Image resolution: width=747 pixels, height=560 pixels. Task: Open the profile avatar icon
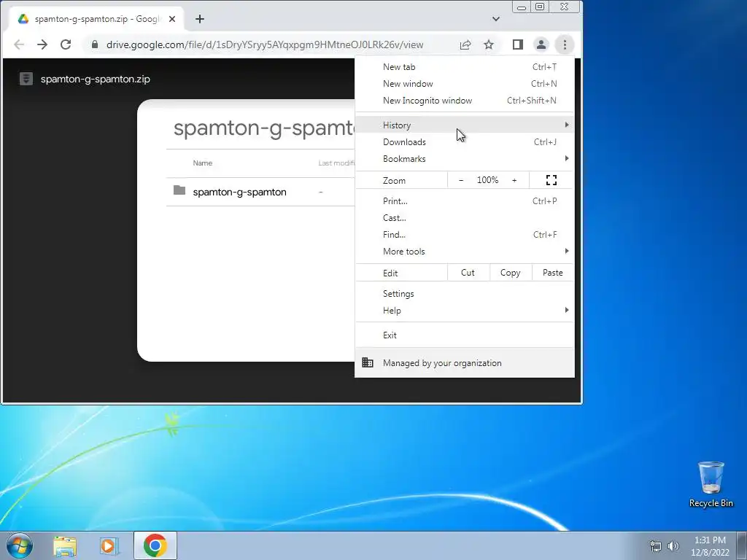pyautogui.click(x=541, y=44)
